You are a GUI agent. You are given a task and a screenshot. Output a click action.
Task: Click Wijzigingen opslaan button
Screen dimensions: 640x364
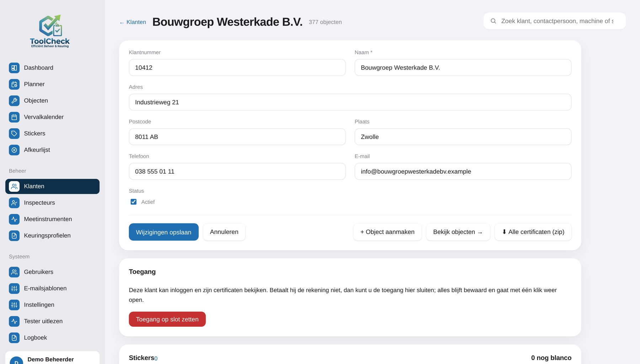[164, 232]
